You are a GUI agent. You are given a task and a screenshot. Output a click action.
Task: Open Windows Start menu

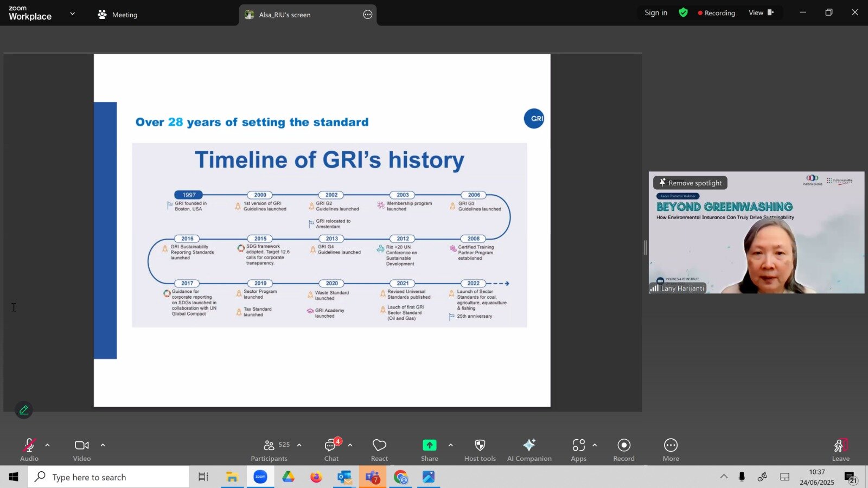coord(14,477)
